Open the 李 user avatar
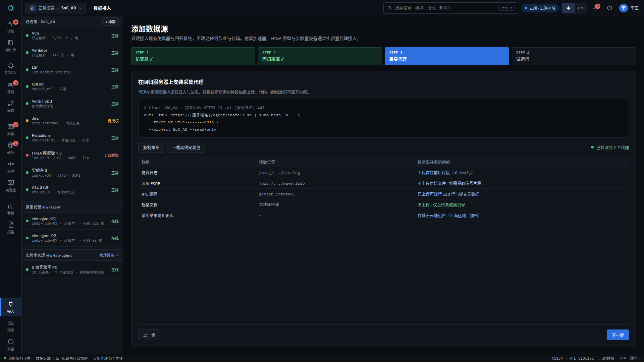This screenshot has height=362, width=644. point(623,8)
